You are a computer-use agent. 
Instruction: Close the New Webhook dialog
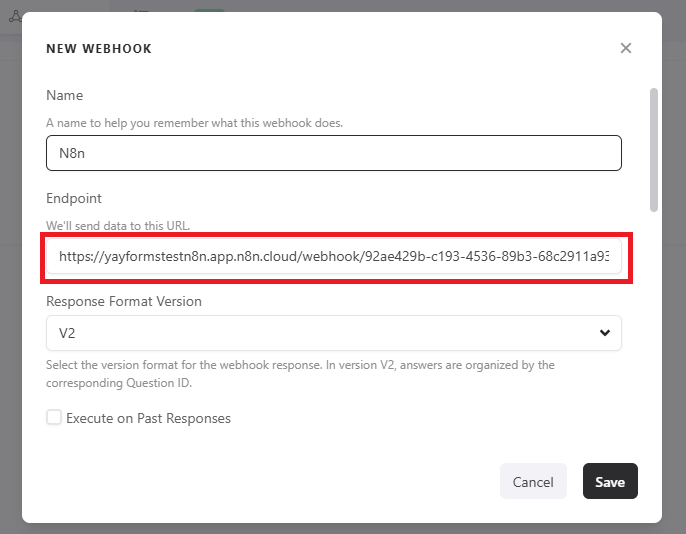pos(626,48)
